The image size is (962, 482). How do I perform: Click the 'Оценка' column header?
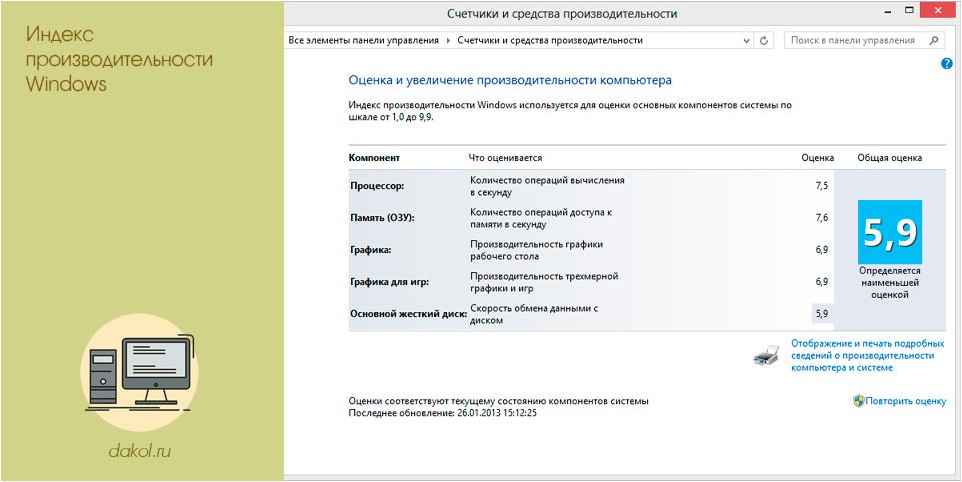pyautogui.click(x=818, y=158)
